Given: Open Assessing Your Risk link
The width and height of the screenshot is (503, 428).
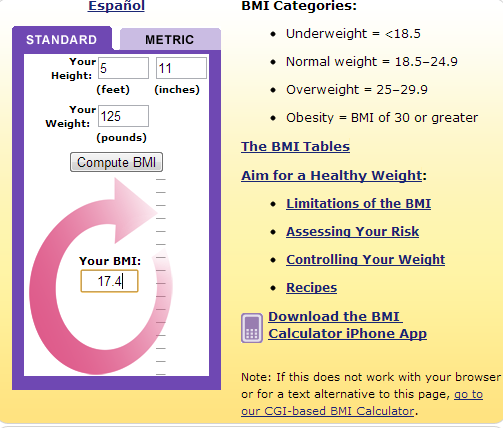Looking at the screenshot, I should [352, 231].
